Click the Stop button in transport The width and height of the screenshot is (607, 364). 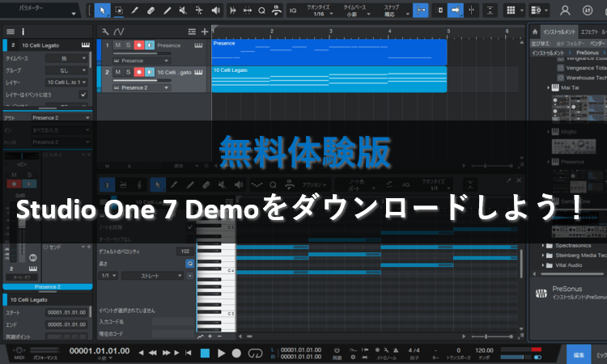[205, 353]
